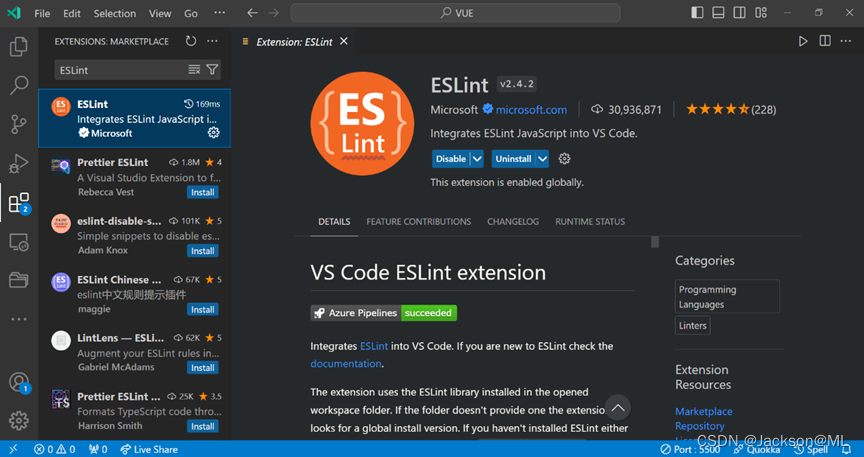Switch to the Feature Contributions tab
Viewport: 864px width, 457px height.
pos(419,222)
